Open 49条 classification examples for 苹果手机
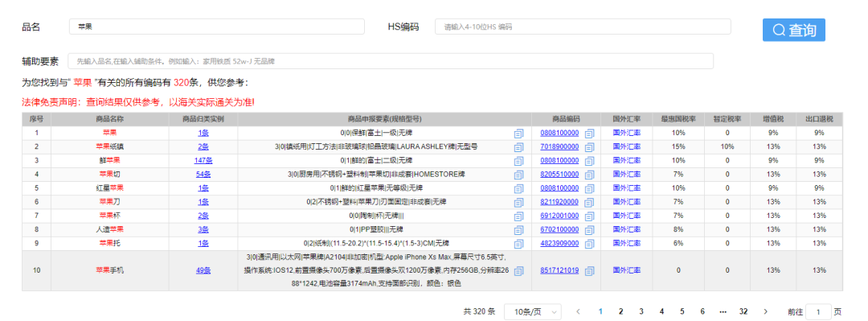Screen dimensions: 868x321 pyautogui.click(x=203, y=271)
